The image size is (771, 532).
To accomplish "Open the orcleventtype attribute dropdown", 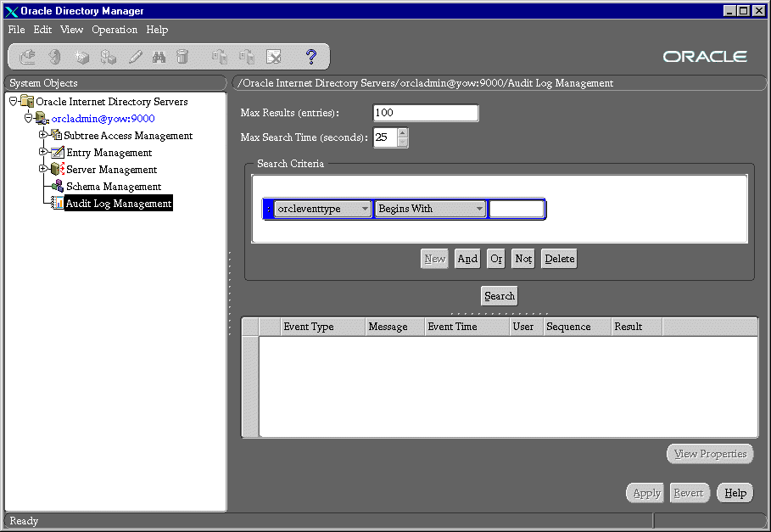I will (x=365, y=209).
